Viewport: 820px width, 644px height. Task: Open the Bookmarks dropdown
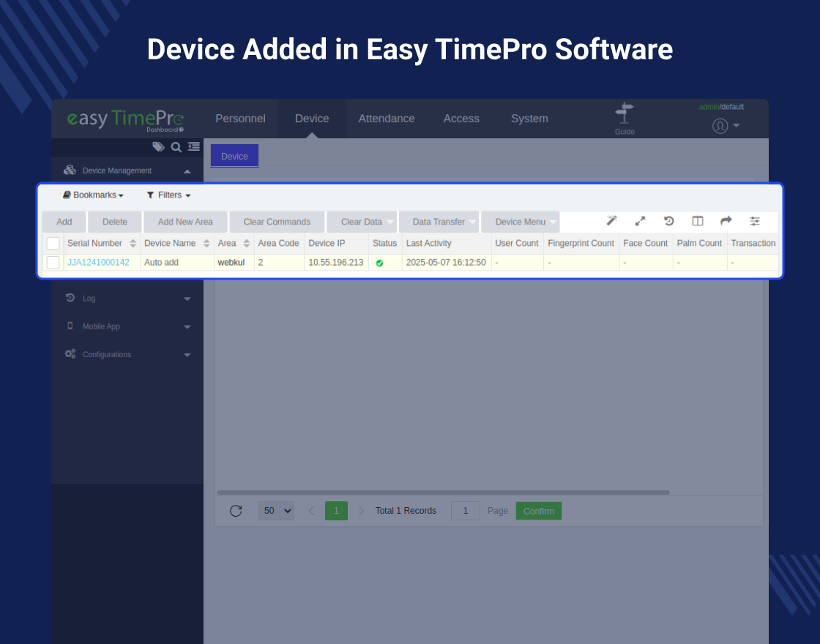pos(93,195)
